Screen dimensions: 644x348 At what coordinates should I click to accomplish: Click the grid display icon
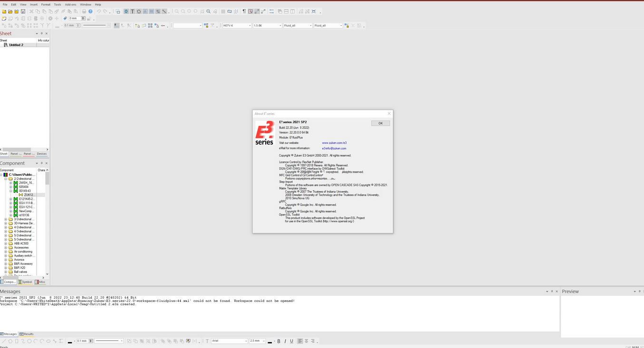pyautogui.click(x=222, y=11)
